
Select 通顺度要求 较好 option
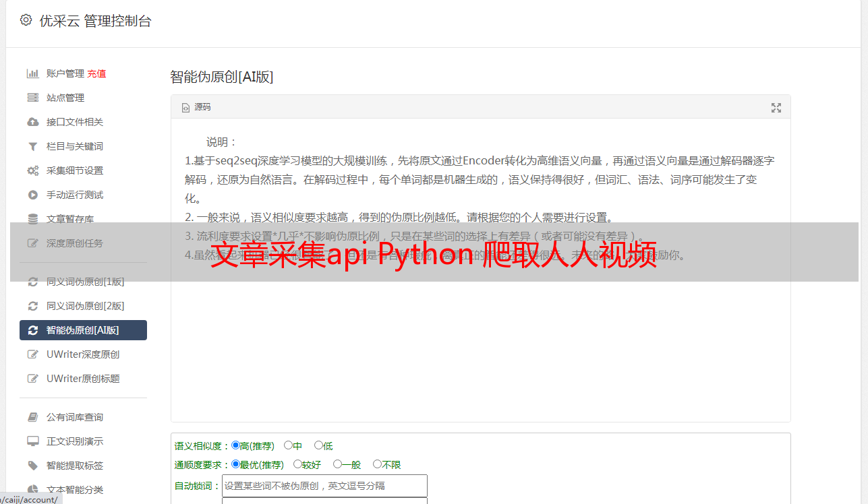click(297, 464)
